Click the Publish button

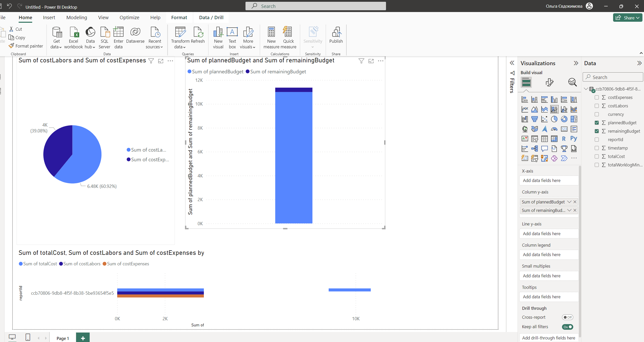coord(336,37)
